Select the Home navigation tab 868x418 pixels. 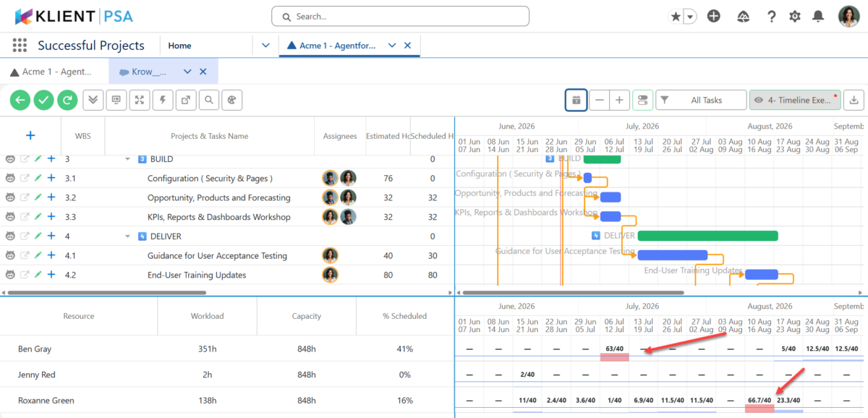(x=180, y=45)
